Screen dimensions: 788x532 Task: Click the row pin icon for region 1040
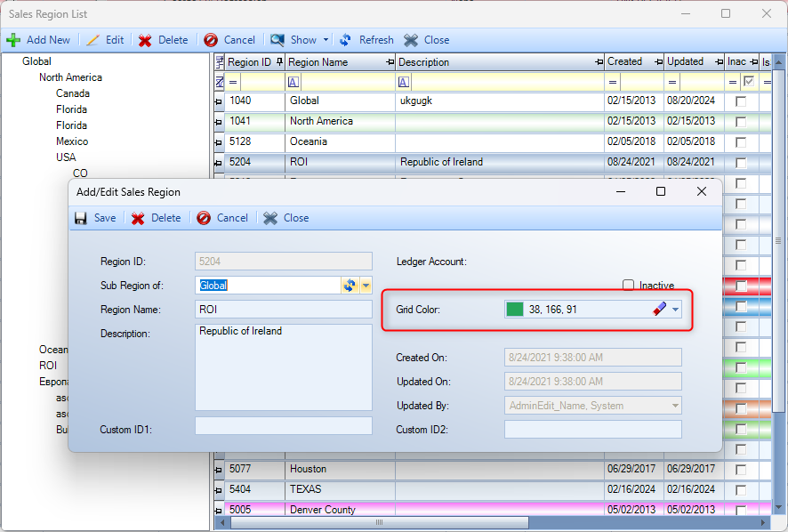(x=219, y=102)
